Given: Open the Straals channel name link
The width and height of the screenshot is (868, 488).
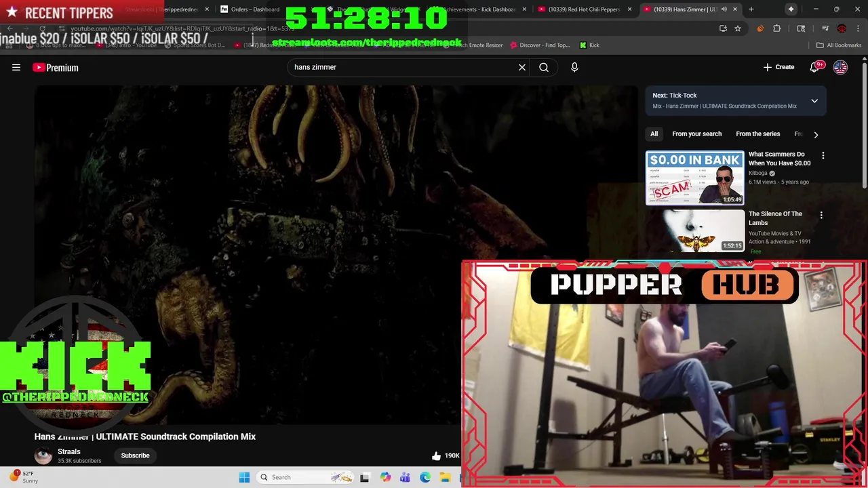Looking at the screenshot, I should point(69,451).
